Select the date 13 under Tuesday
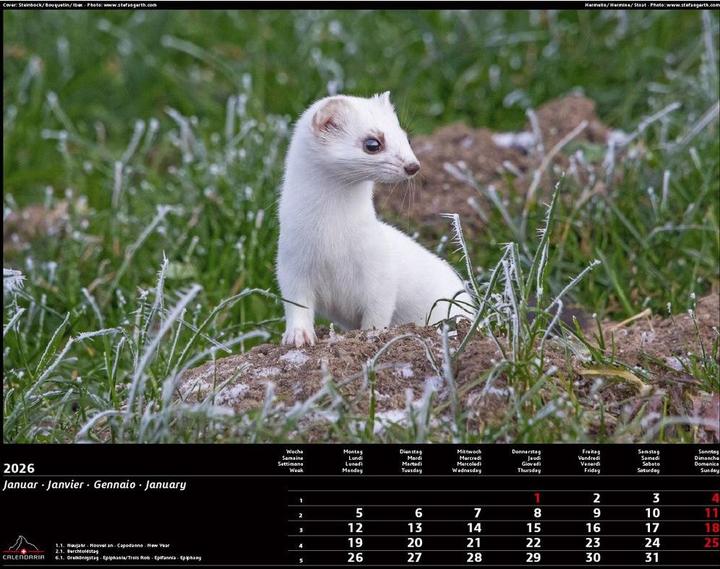Image resolution: width=720 pixels, height=569 pixels. point(415,528)
